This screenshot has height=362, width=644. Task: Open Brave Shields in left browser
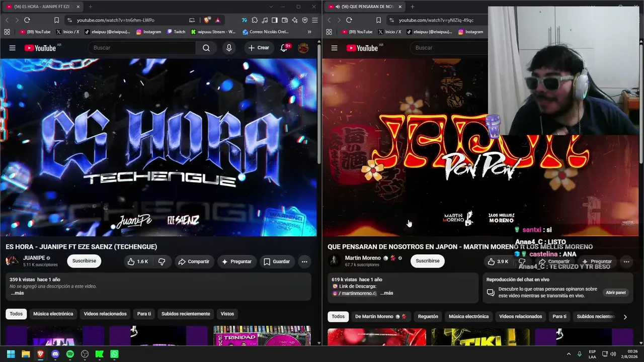pos(207,20)
